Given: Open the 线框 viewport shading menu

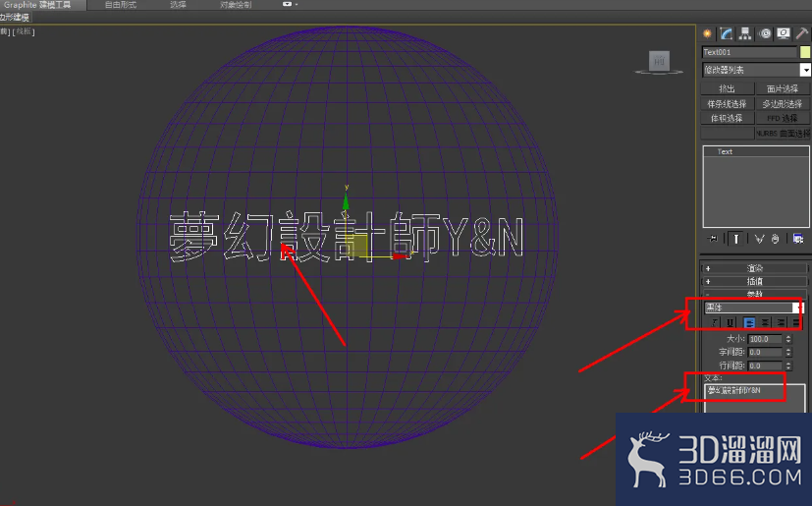Looking at the screenshot, I should click(25, 31).
